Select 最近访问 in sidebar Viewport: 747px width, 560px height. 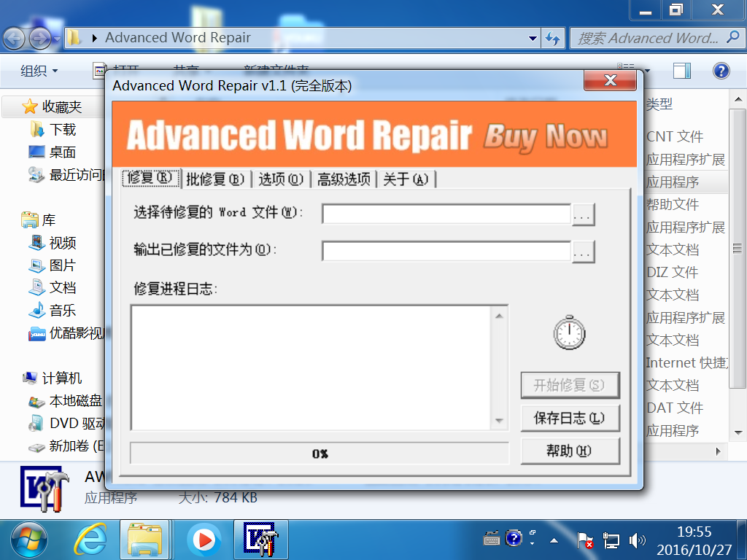click(66, 175)
